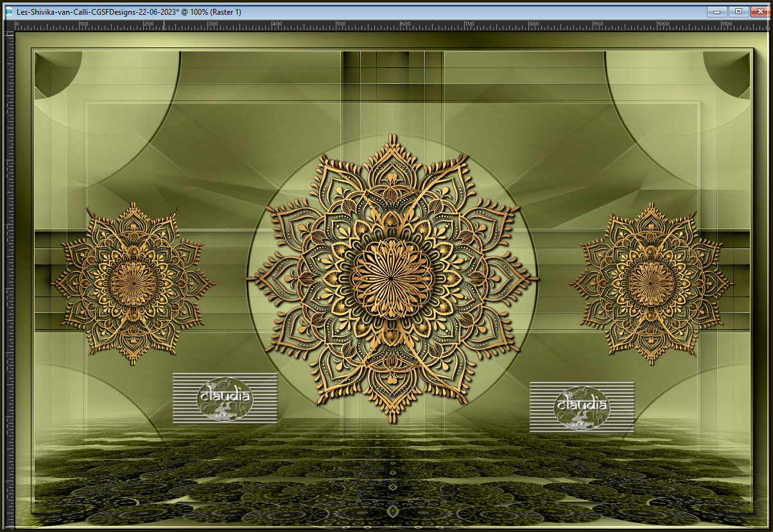Viewport: 773px width, 532px height.
Task: Click the small right golden mandala on canvas
Action: [x=651, y=283]
